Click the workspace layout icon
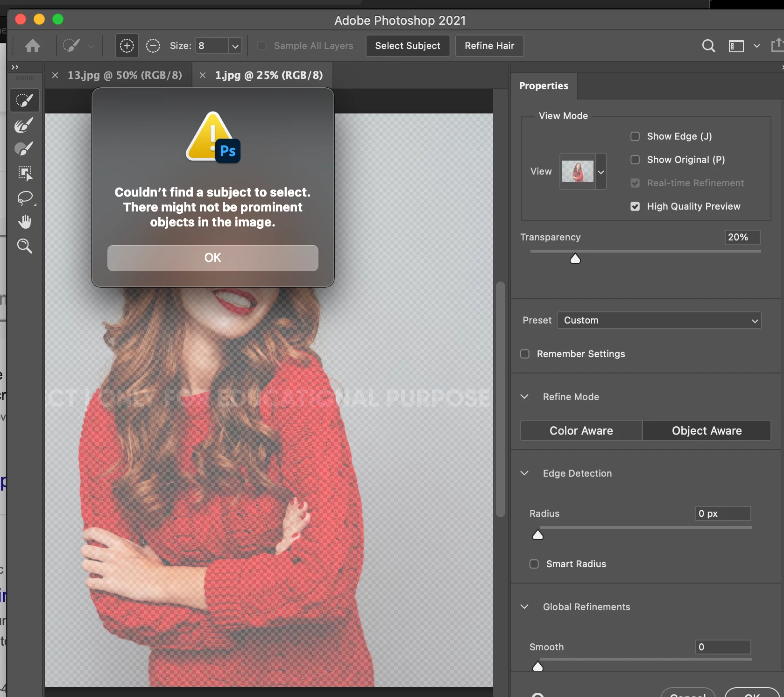Screen dimensions: 784x697 pos(736,46)
